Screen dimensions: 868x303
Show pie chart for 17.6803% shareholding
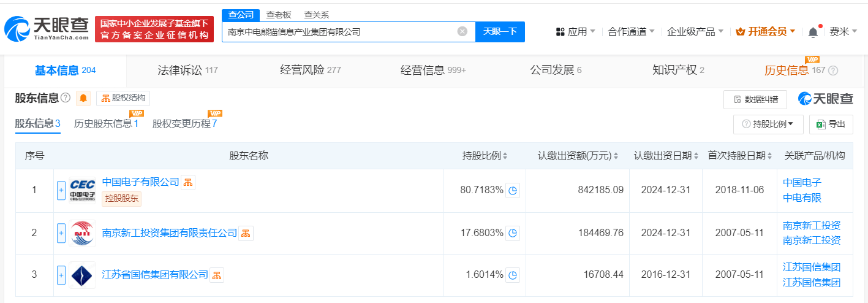(513, 233)
